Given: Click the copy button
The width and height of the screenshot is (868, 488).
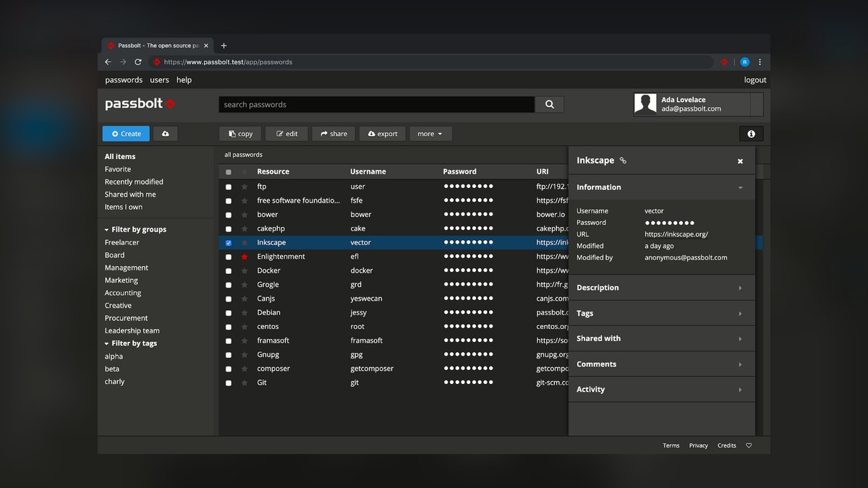Looking at the screenshot, I should click(241, 134).
